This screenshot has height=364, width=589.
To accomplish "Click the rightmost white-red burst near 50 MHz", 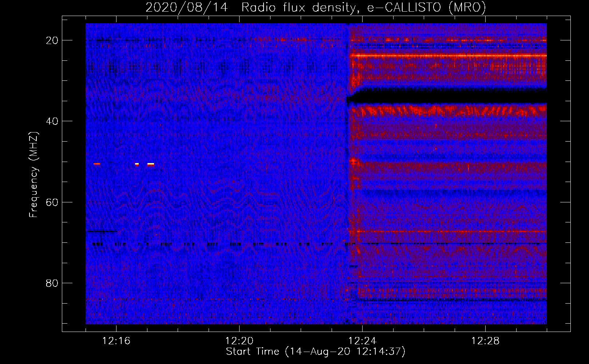I will [151, 165].
